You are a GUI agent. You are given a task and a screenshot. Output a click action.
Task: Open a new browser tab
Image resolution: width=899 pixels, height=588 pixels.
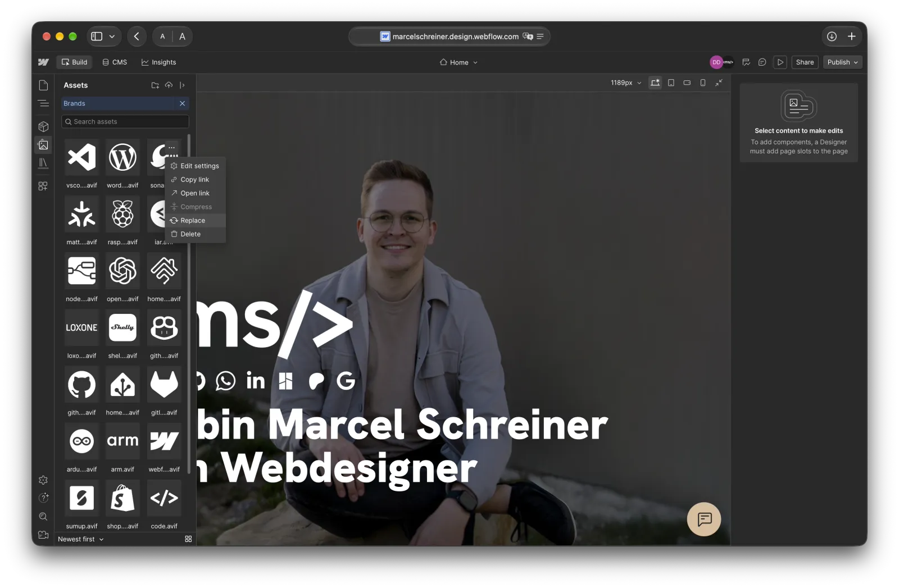852,37
